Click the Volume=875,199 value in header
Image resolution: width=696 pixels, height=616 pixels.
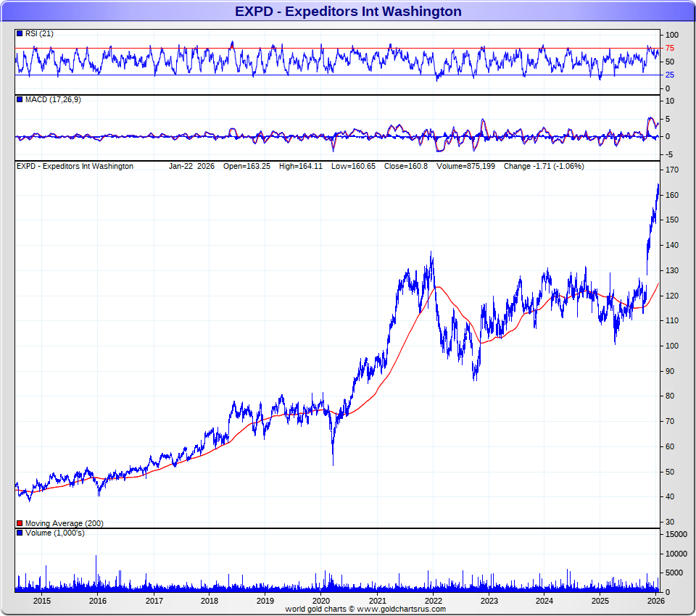465,166
